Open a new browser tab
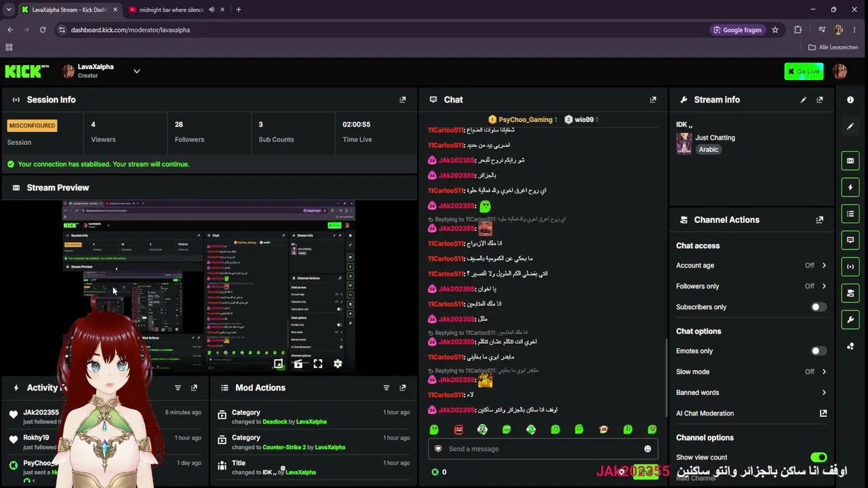Viewport: 868px width, 488px height. (238, 9)
